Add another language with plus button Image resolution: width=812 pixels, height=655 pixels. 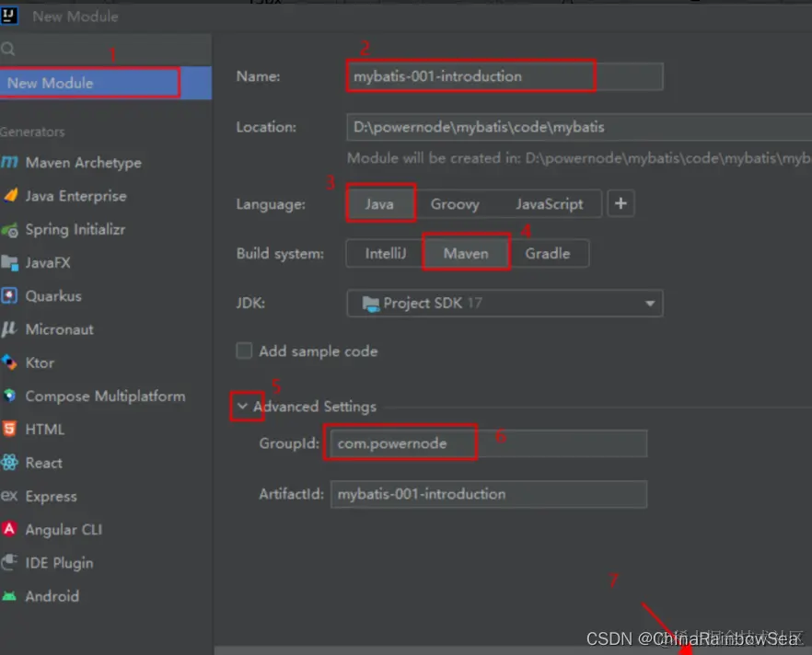(x=621, y=203)
